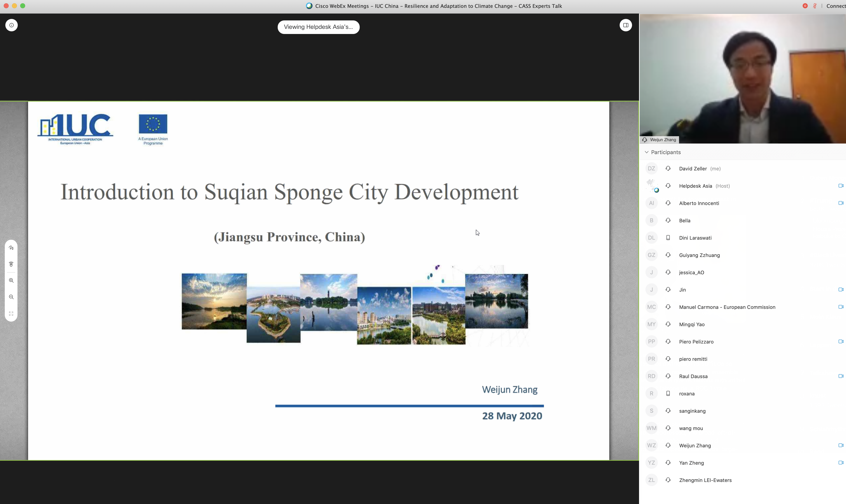
Task: Click Weijun Zhang's camera icon in list
Action: [841, 445]
